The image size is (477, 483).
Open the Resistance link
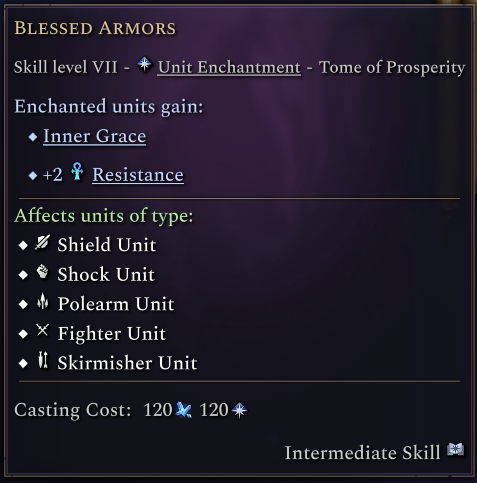138,175
